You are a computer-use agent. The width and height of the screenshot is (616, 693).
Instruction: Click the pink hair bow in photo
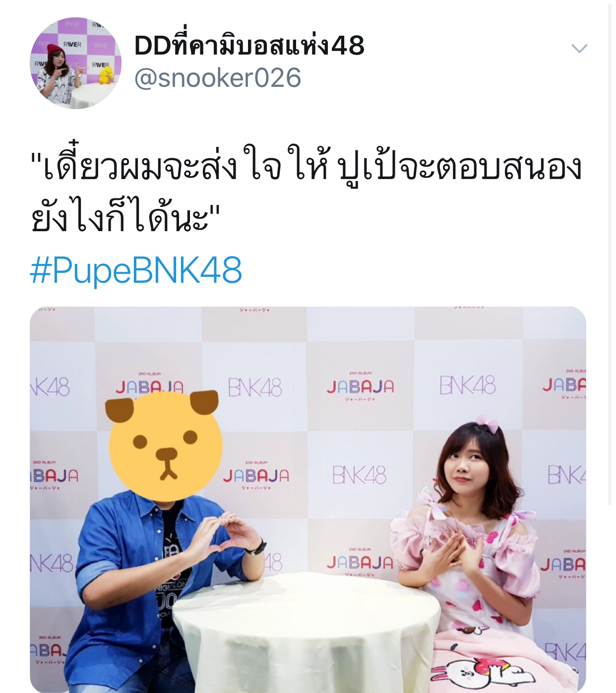487,424
